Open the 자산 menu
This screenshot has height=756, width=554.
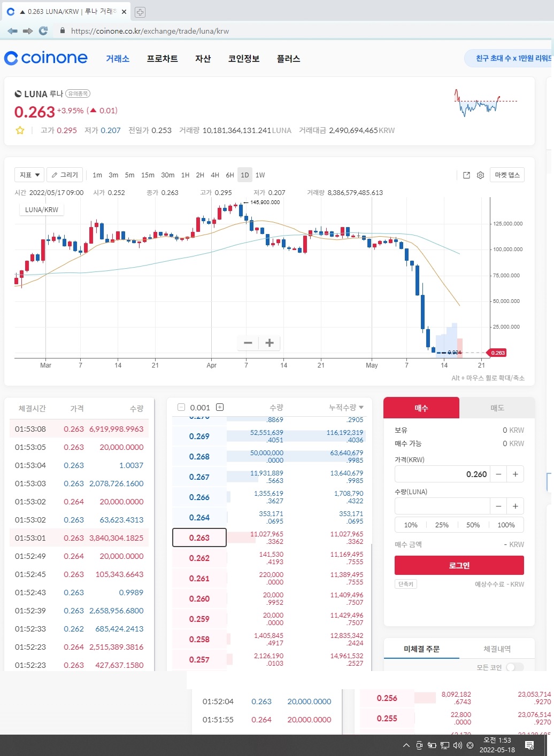203,59
